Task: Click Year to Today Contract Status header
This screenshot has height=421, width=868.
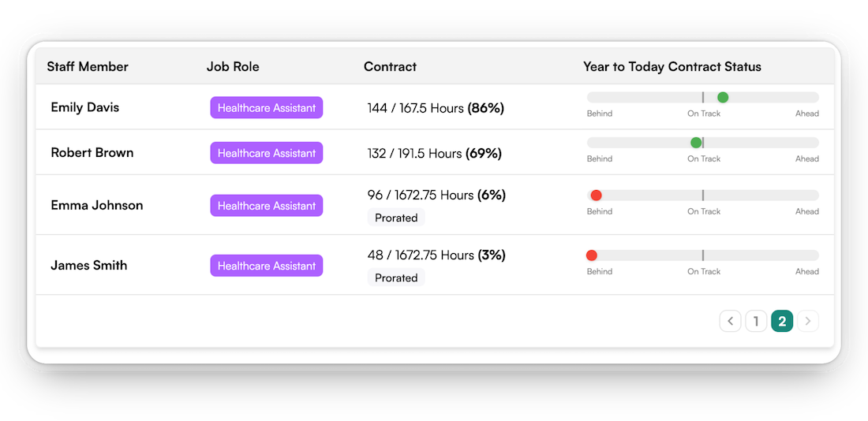Action: 672,67
